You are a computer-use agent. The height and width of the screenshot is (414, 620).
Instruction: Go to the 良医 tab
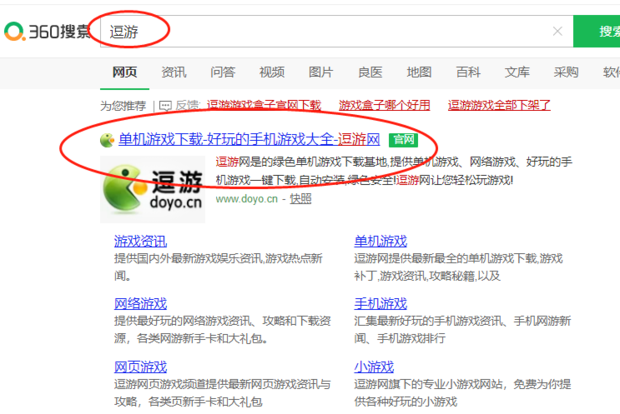pos(370,72)
